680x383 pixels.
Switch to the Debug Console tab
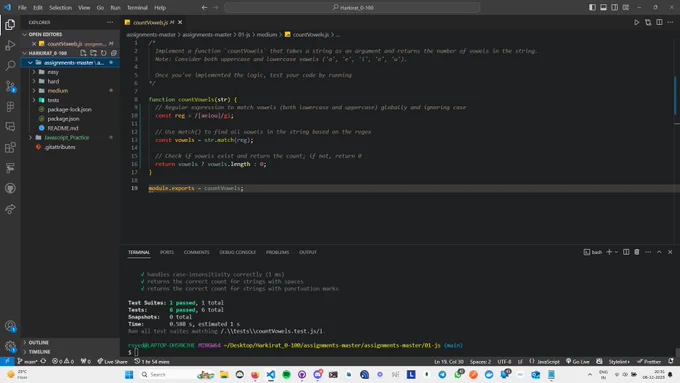237,252
